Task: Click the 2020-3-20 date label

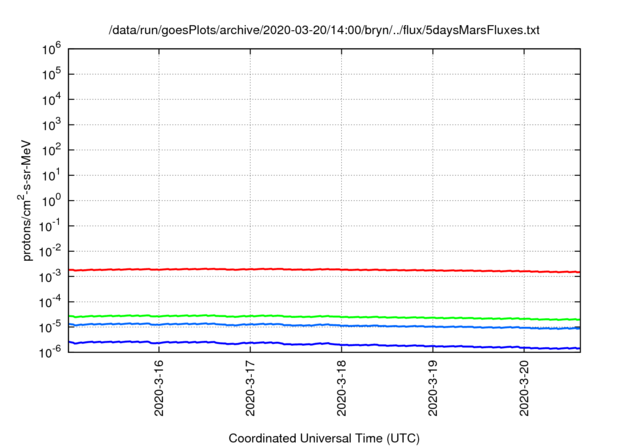Action: [524, 388]
